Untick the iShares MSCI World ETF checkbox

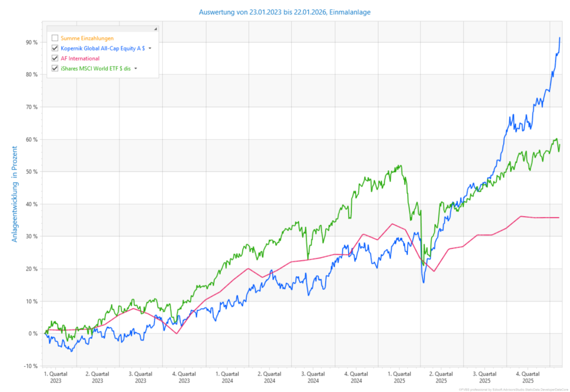[x=55, y=69]
